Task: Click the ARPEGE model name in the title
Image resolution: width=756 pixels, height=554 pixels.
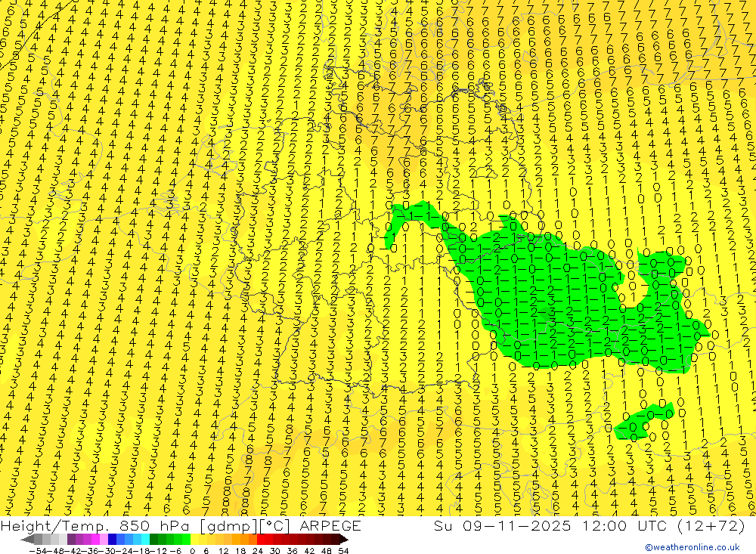Action: click(x=330, y=525)
